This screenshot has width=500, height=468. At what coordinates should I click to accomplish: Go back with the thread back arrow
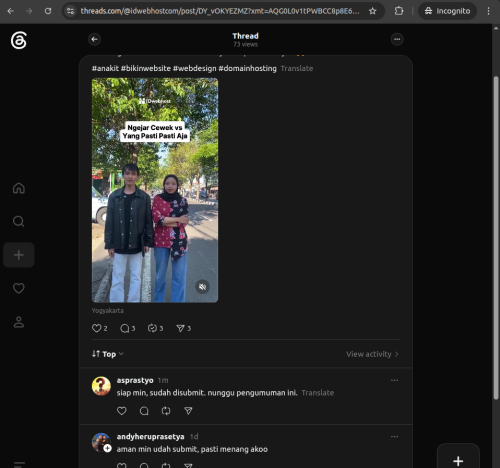(94, 39)
